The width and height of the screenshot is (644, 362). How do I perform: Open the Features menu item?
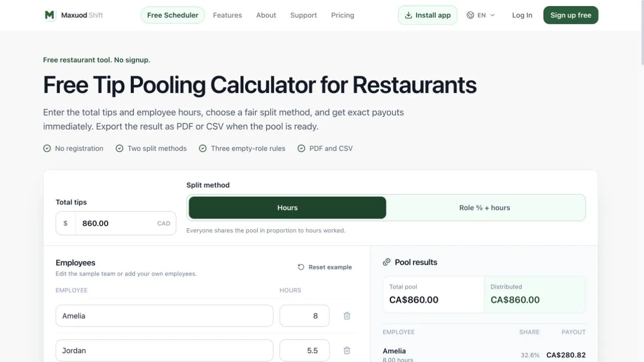coord(227,15)
